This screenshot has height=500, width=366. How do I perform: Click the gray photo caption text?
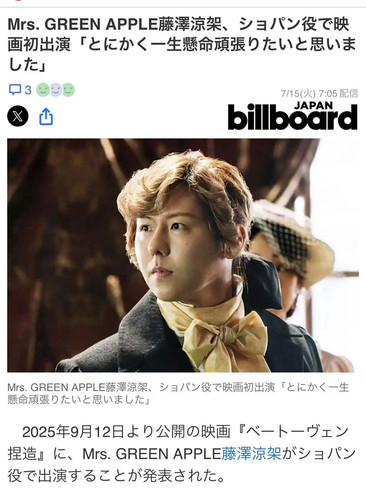click(x=178, y=393)
